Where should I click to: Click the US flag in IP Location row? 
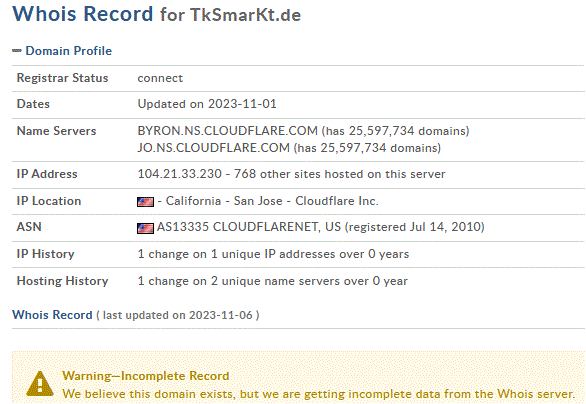[x=145, y=202]
